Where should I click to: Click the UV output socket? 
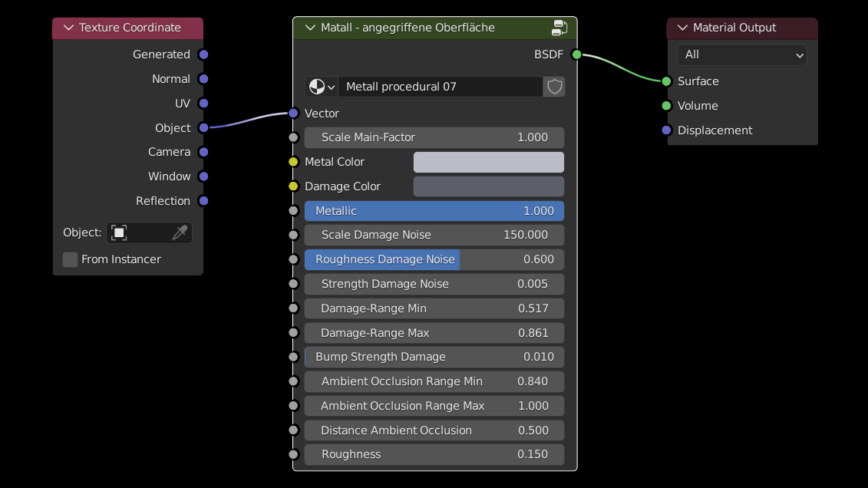[203, 104]
